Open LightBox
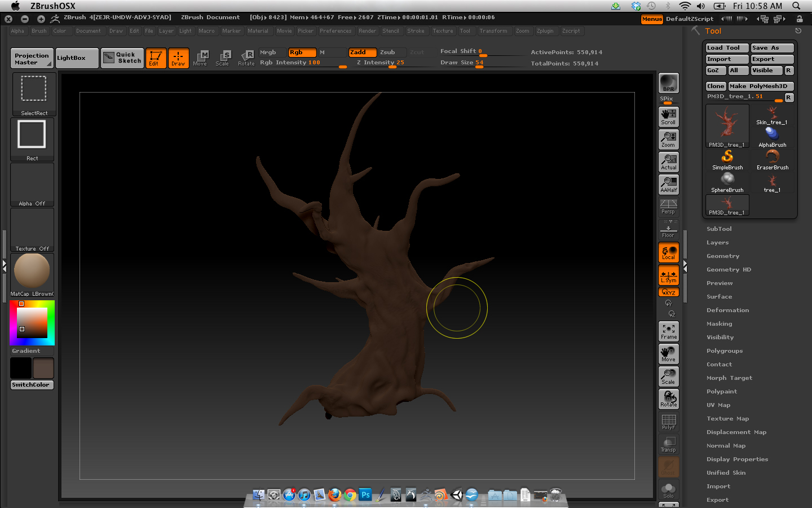 pos(77,58)
